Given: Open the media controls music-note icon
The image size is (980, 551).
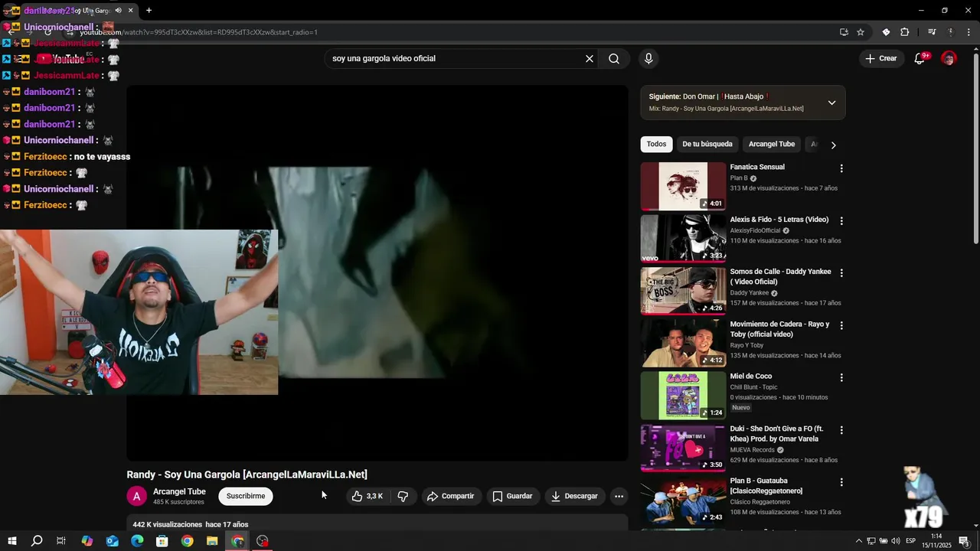Looking at the screenshot, I should click(932, 32).
